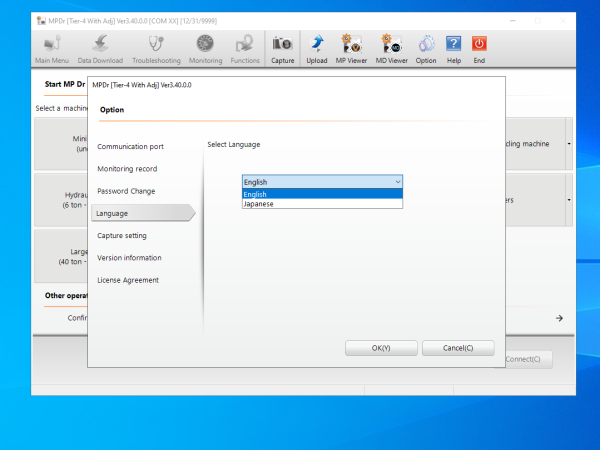Image resolution: width=600 pixels, height=450 pixels.
Task: Click the right arrow in Other operation row
Action: pyautogui.click(x=559, y=318)
